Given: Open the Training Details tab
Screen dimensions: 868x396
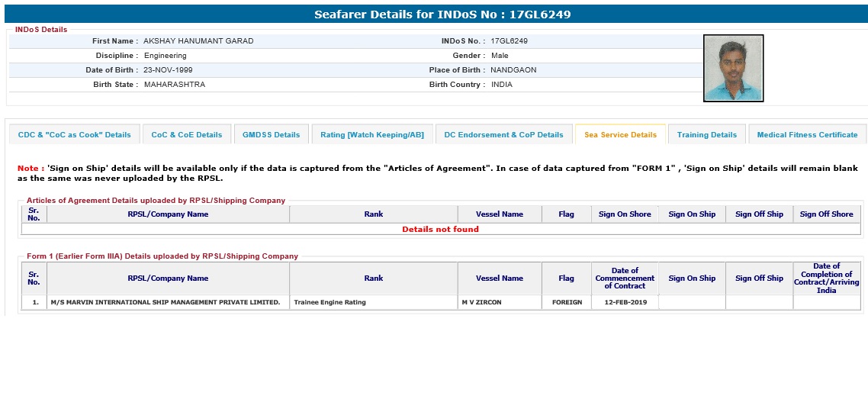Looking at the screenshot, I should [x=707, y=134].
